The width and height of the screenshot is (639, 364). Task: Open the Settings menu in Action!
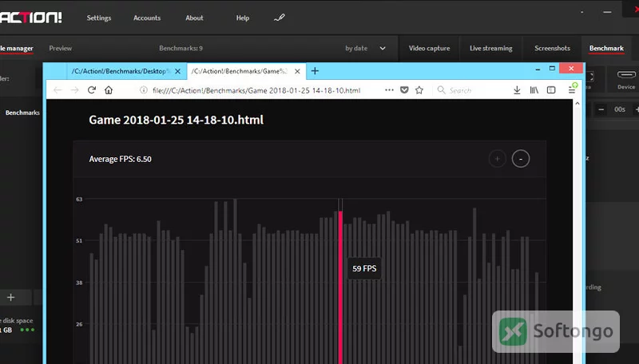pyautogui.click(x=98, y=18)
